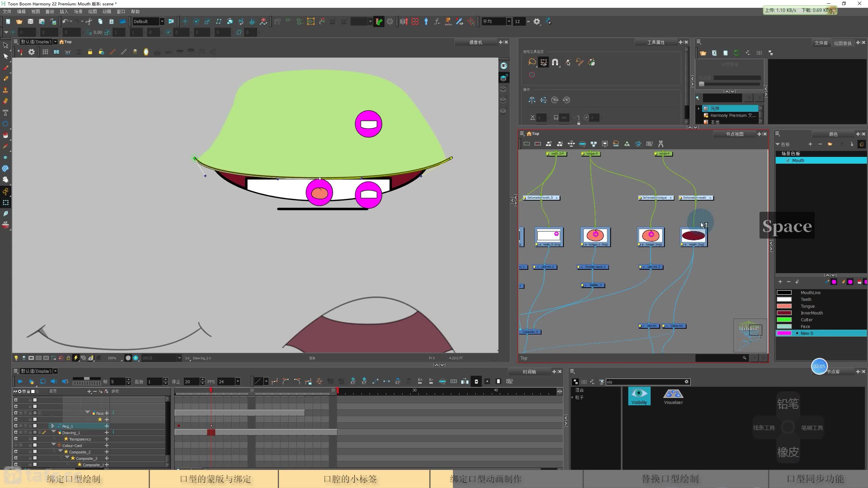Click add layer plus button in timeline
The width and height of the screenshot is (868, 488).
(x=89, y=391)
